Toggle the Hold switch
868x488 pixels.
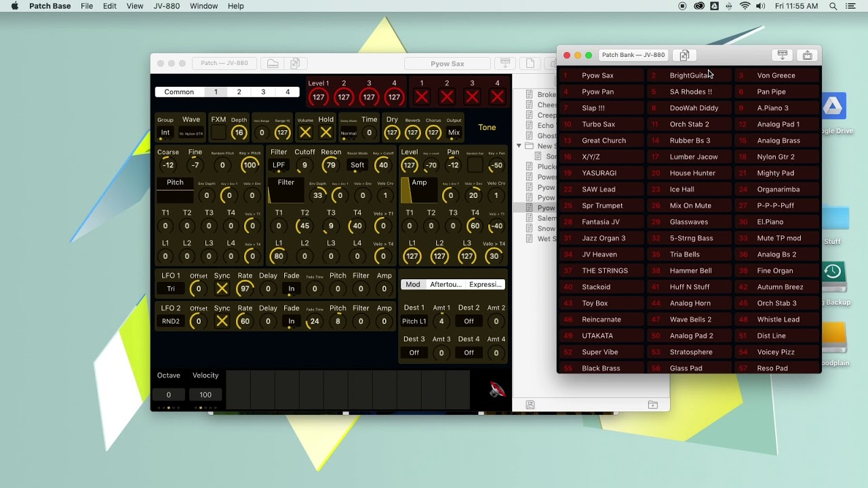click(x=326, y=132)
